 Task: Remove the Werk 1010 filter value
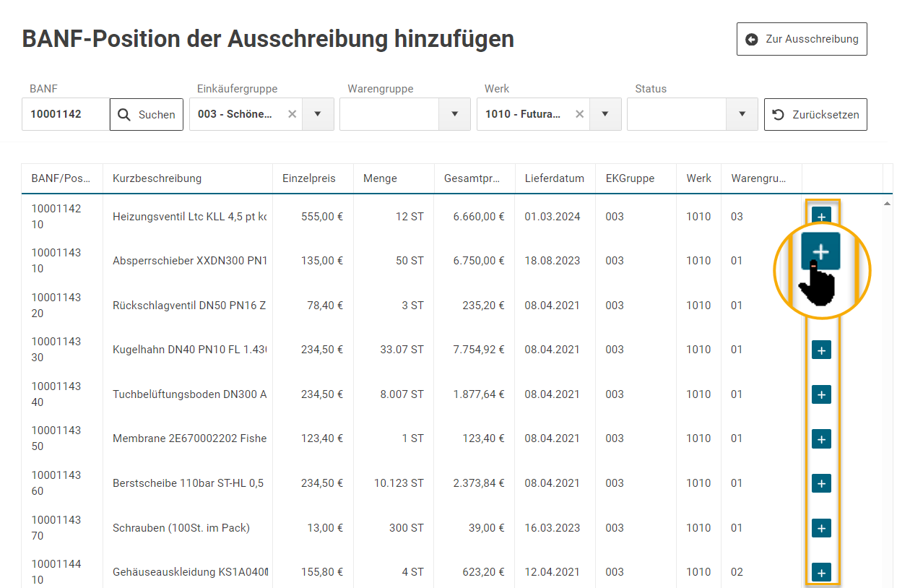pos(579,114)
